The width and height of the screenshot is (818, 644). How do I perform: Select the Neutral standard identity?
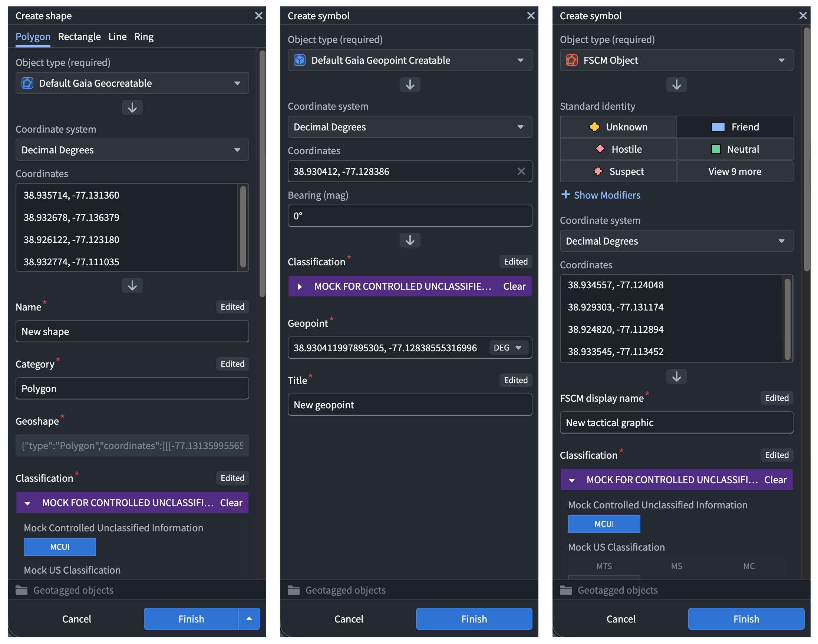735,149
